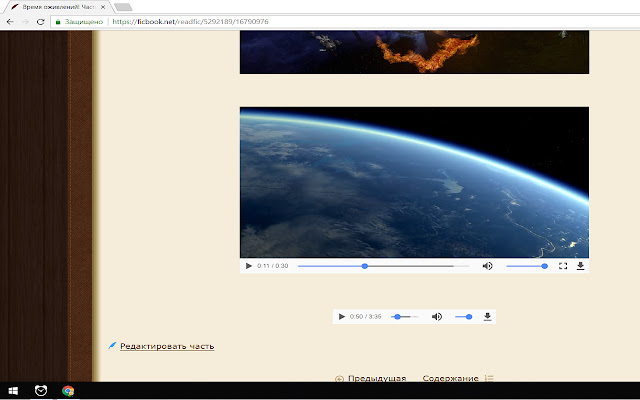The height and width of the screenshot is (400, 640).
Task: Click the Earth from orbit video frame
Action: point(414,182)
